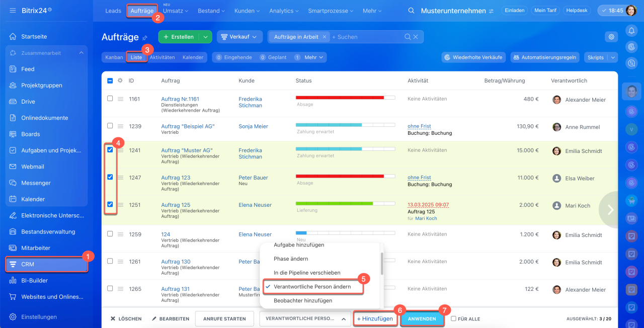Click the pin icon beside Aufträge title

click(x=145, y=38)
